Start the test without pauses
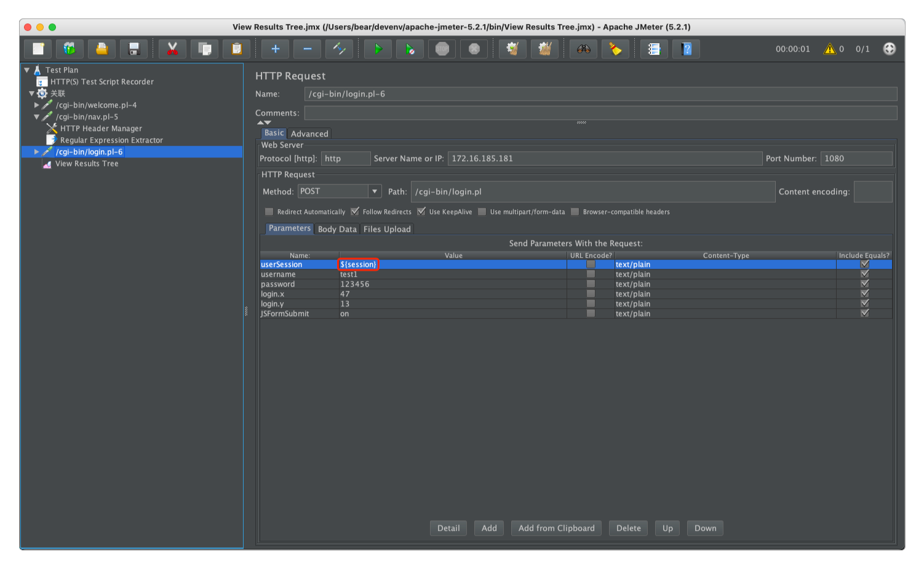The image size is (924, 569). 410,49
